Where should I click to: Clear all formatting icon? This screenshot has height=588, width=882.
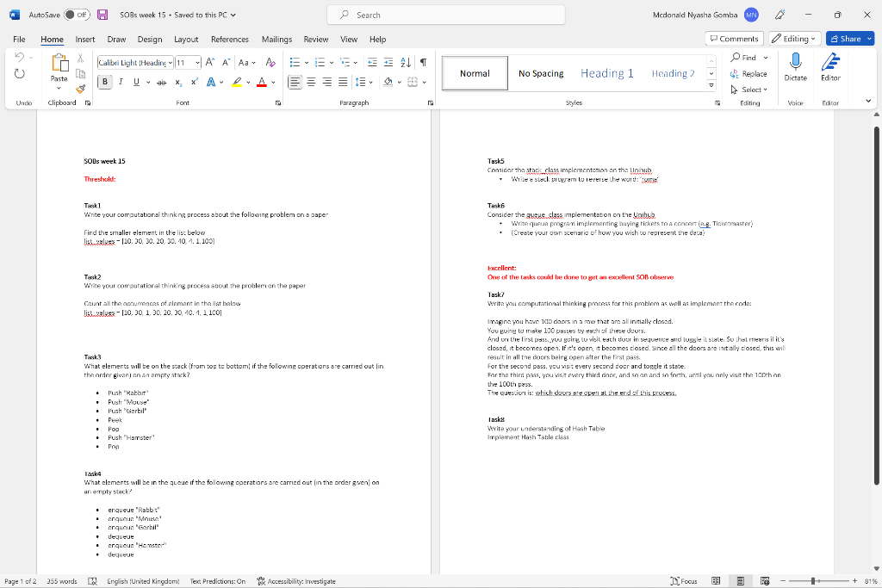(270, 62)
